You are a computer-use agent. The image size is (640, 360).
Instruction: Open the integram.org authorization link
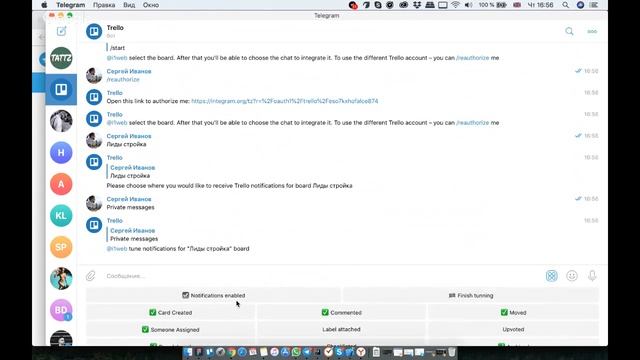[284, 101]
